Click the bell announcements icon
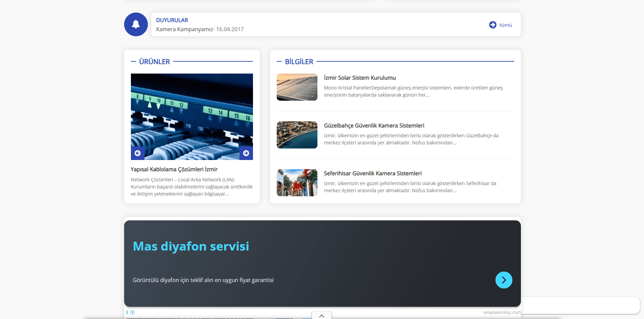The width and height of the screenshot is (644, 319). 136,24
